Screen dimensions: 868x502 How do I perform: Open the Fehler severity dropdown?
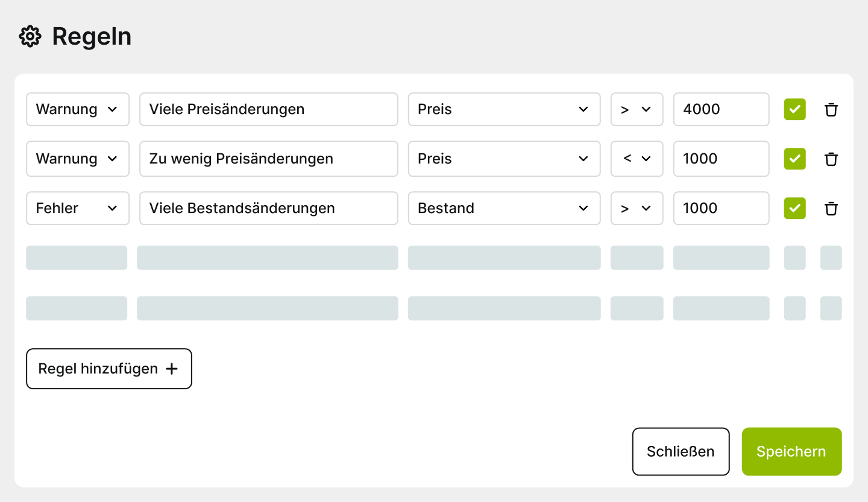pyautogui.click(x=77, y=208)
